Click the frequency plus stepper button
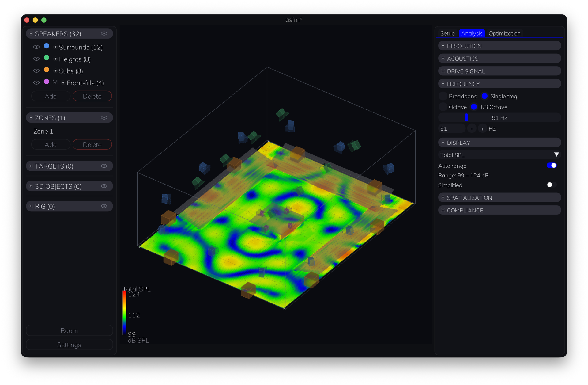The height and width of the screenshot is (385, 588). coord(482,129)
